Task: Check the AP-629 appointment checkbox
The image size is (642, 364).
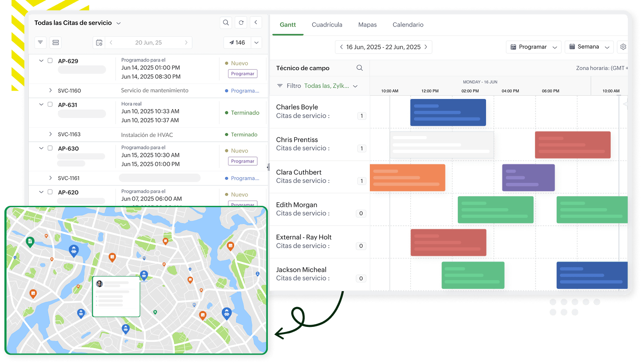Action: tap(50, 61)
